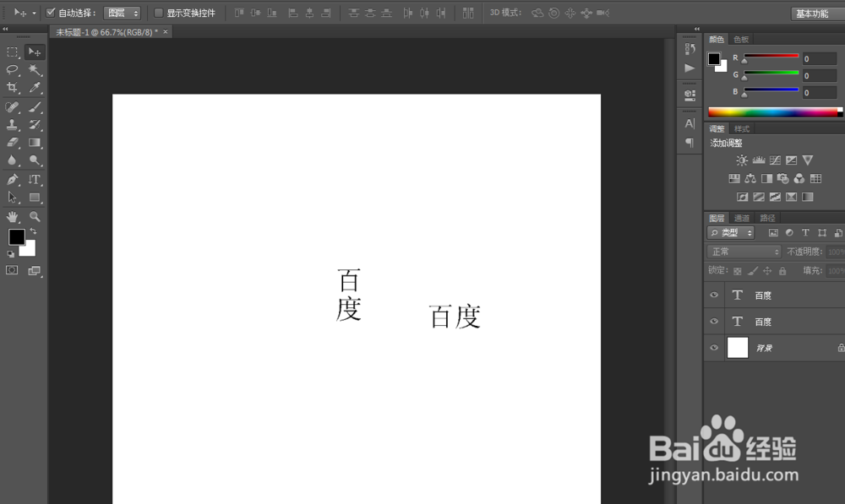Close the 未标题-1 document tab
The image size is (845, 504).
[166, 32]
